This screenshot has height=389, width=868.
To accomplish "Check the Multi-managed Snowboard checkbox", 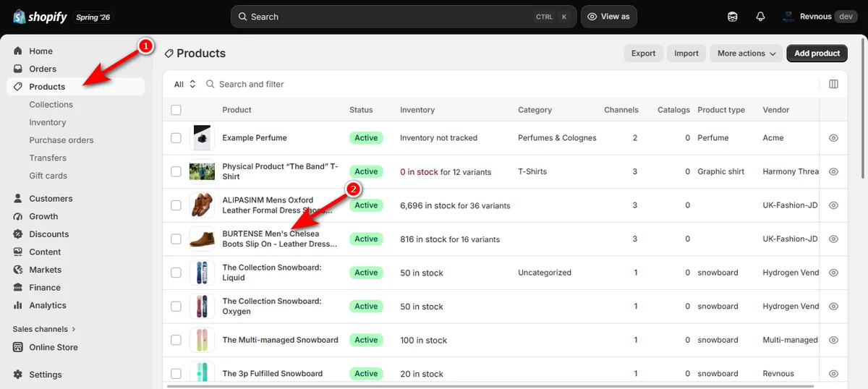I will click(176, 340).
